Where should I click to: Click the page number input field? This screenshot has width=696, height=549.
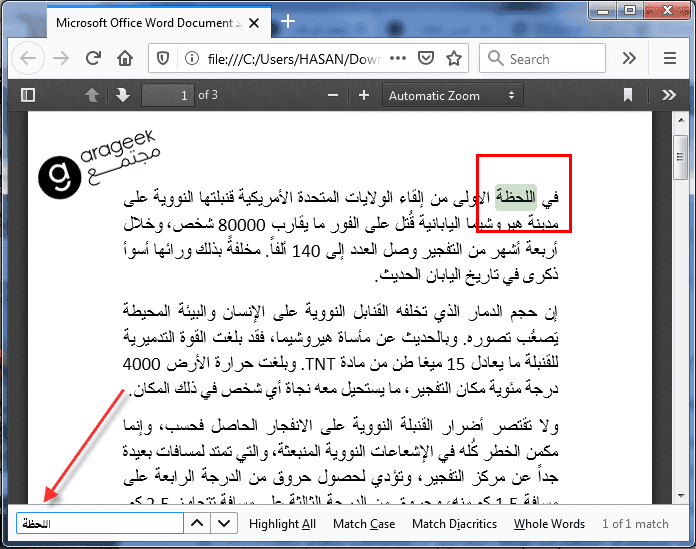coord(167,95)
